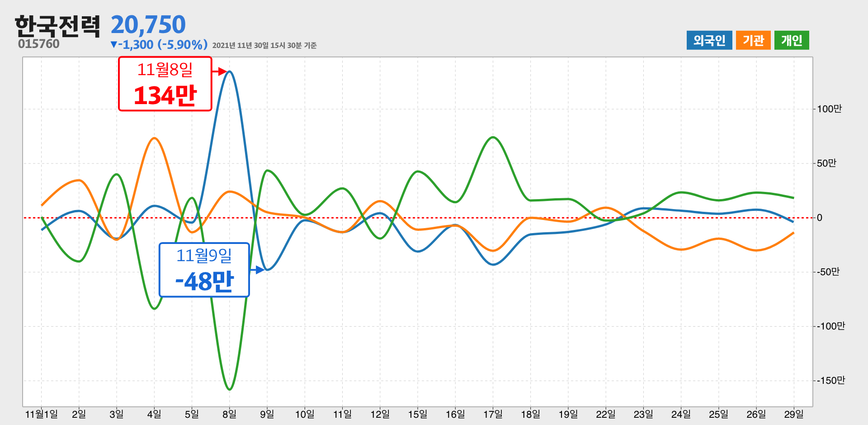The image size is (868, 425).
Task: Click the current price 20,750
Action: pyautogui.click(x=148, y=24)
